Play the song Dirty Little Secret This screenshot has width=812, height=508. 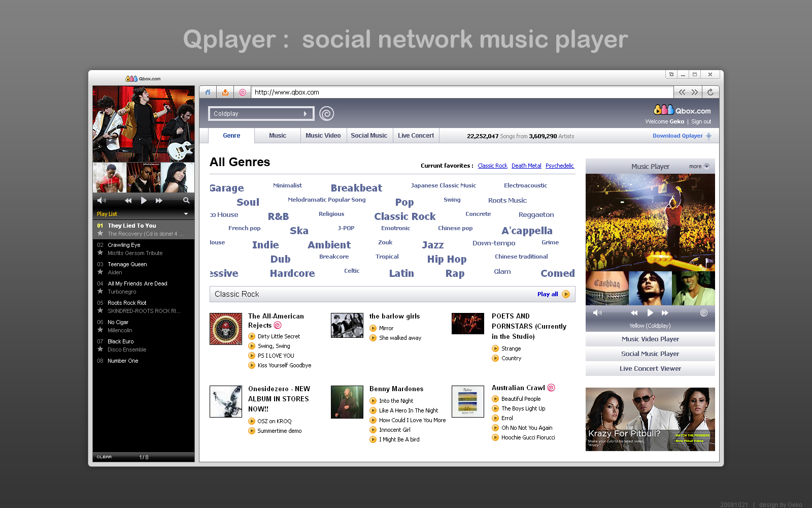pos(252,336)
